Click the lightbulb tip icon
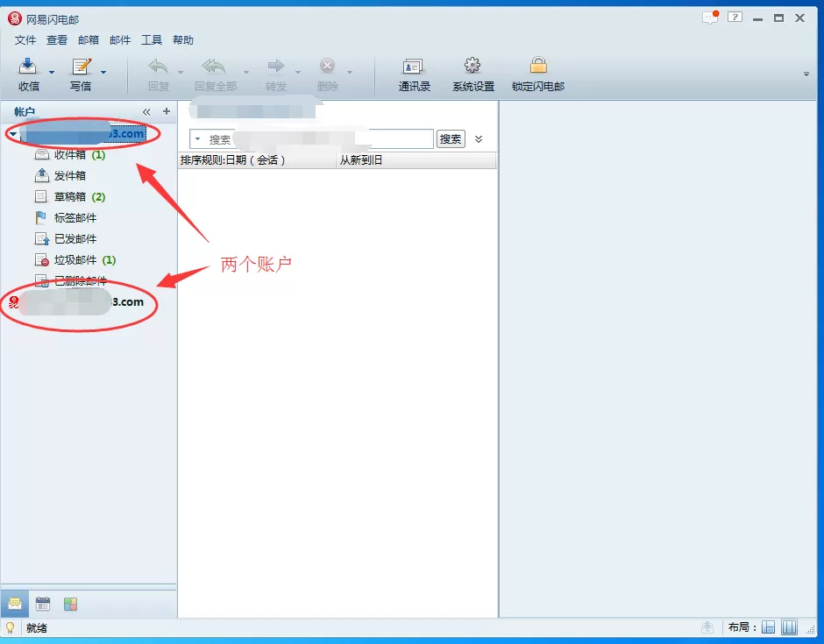Viewport: 824px width, 644px height. [10, 627]
